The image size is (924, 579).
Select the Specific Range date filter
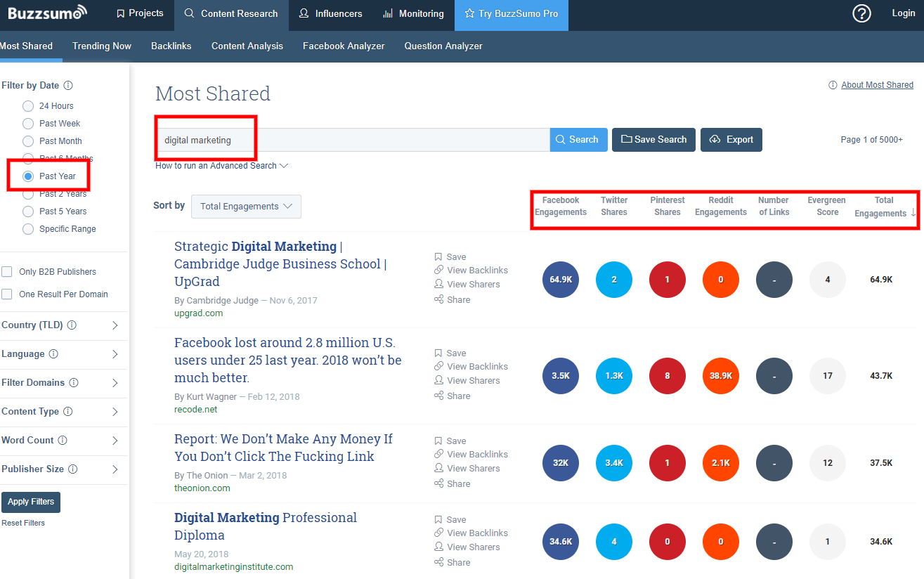tap(28, 229)
